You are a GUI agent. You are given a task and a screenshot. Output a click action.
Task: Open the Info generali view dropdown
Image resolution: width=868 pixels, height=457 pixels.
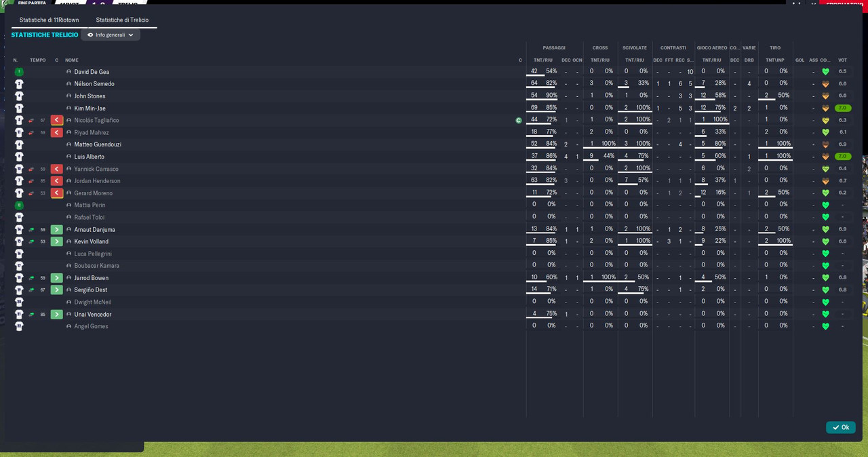(x=111, y=35)
